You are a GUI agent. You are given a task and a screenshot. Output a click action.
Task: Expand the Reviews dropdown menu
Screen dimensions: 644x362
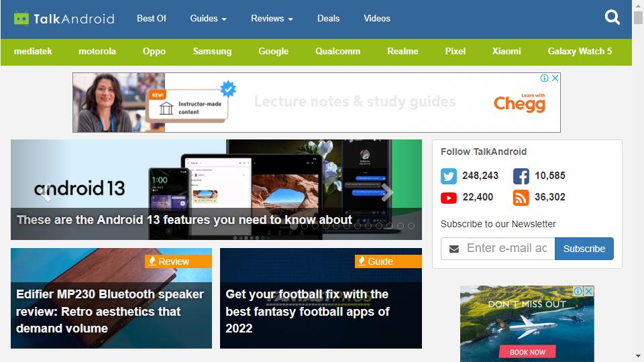coord(272,19)
